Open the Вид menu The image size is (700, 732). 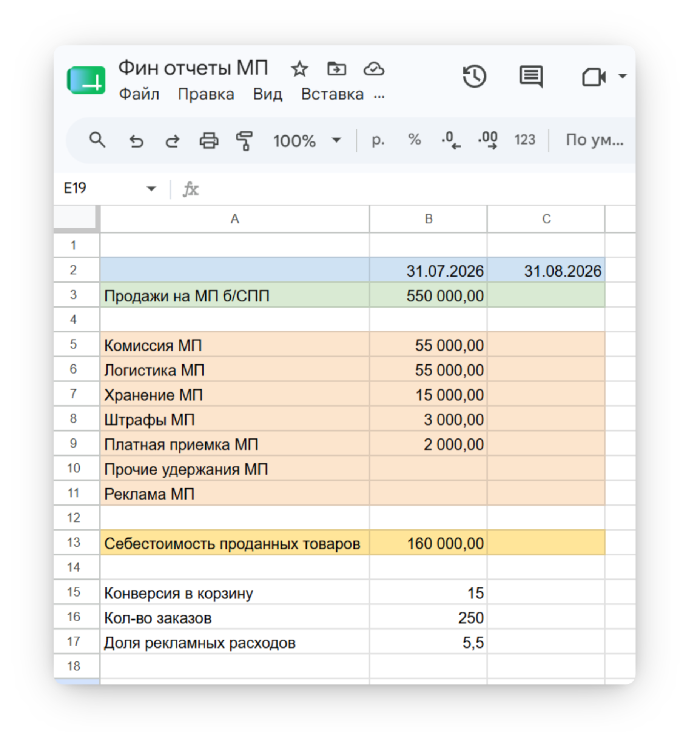click(x=267, y=94)
